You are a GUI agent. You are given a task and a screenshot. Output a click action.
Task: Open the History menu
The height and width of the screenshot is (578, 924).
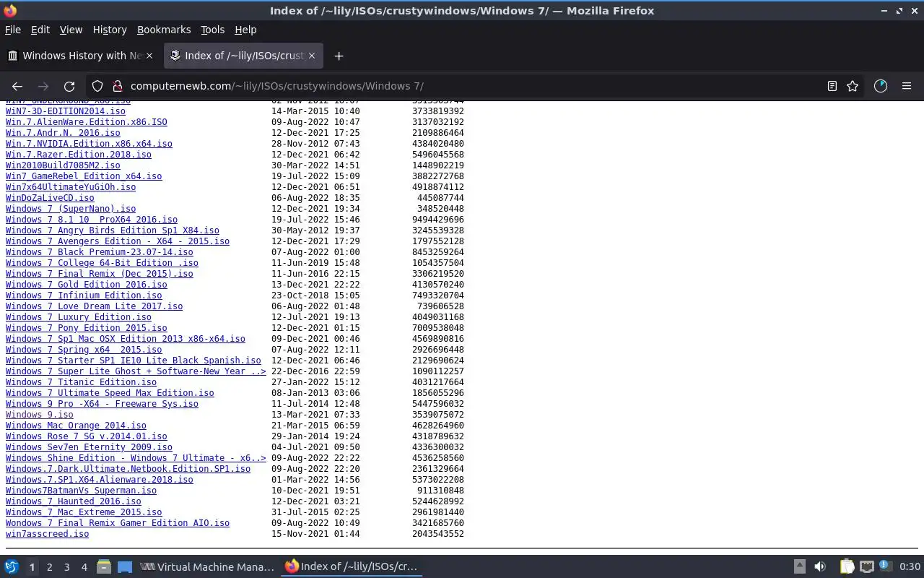pyautogui.click(x=110, y=30)
